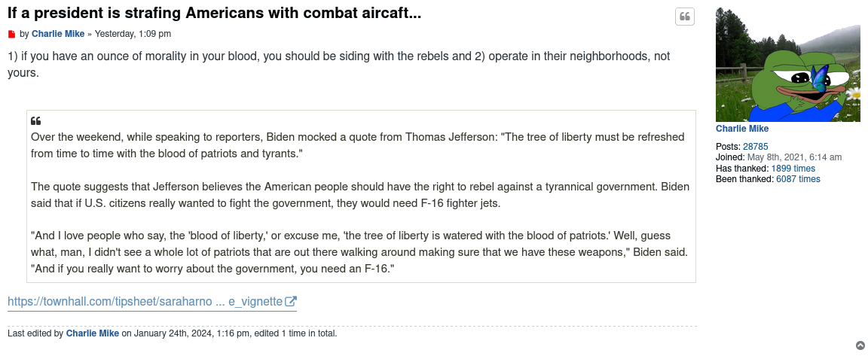868x356 pixels.
Task: Click the 'Yesterday, 1:09 pm' post timestamp
Action: click(x=133, y=34)
